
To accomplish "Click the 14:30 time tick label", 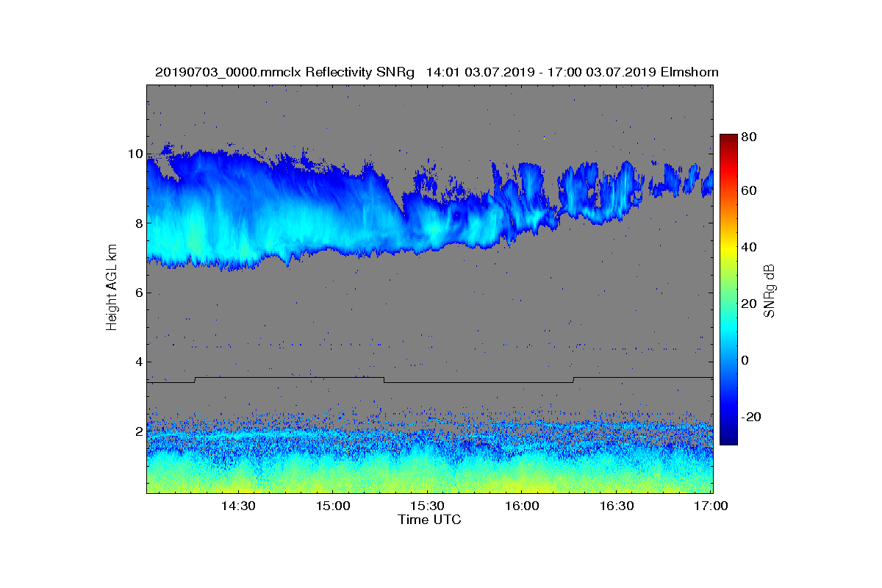I will 238,506.
